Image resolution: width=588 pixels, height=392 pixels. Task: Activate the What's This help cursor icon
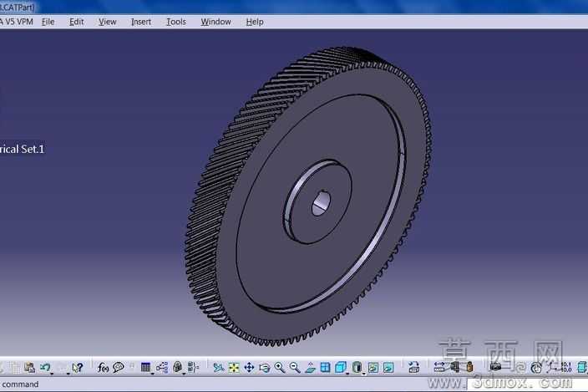point(78,367)
